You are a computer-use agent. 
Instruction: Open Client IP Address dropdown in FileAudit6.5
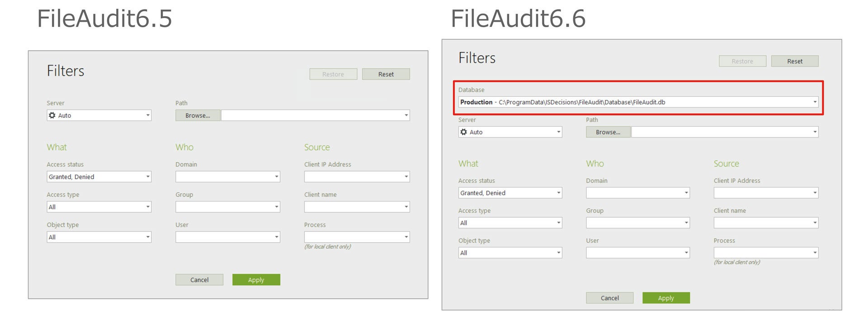[357, 177]
